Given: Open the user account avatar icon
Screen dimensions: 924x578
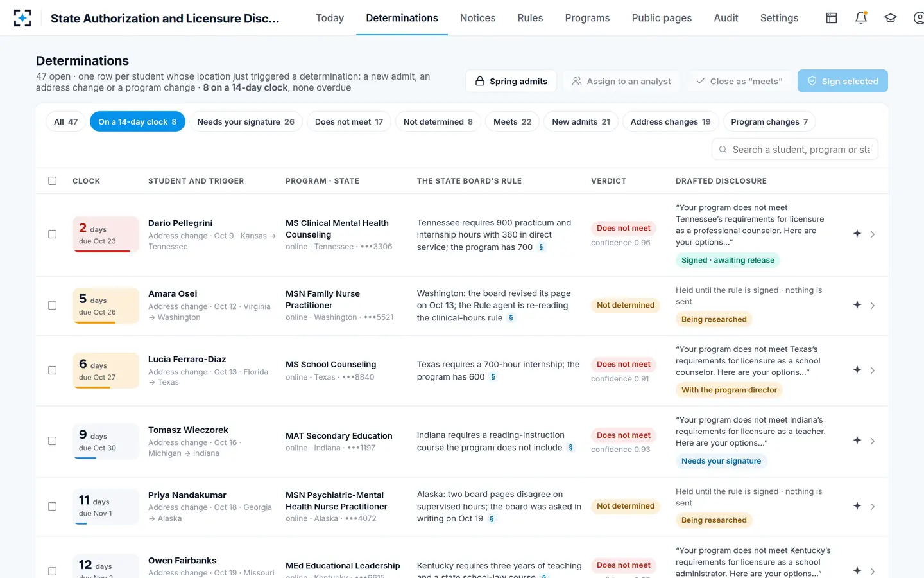Looking at the screenshot, I should coord(918,18).
